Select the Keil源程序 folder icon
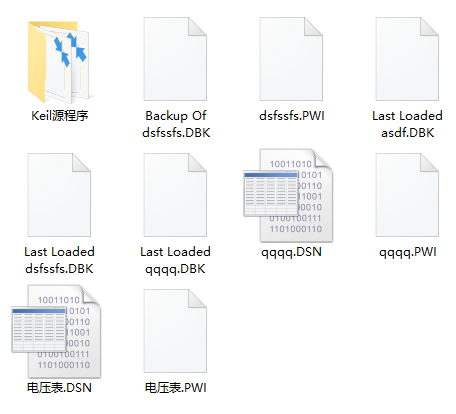The width and height of the screenshot is (456, 414). pos(59,62)
